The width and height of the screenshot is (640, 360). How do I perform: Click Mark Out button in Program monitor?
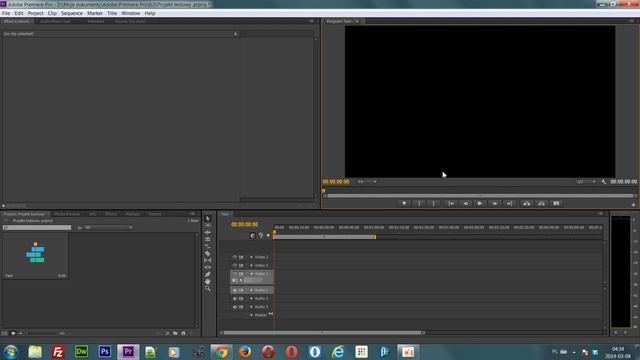tap(433, 203)
